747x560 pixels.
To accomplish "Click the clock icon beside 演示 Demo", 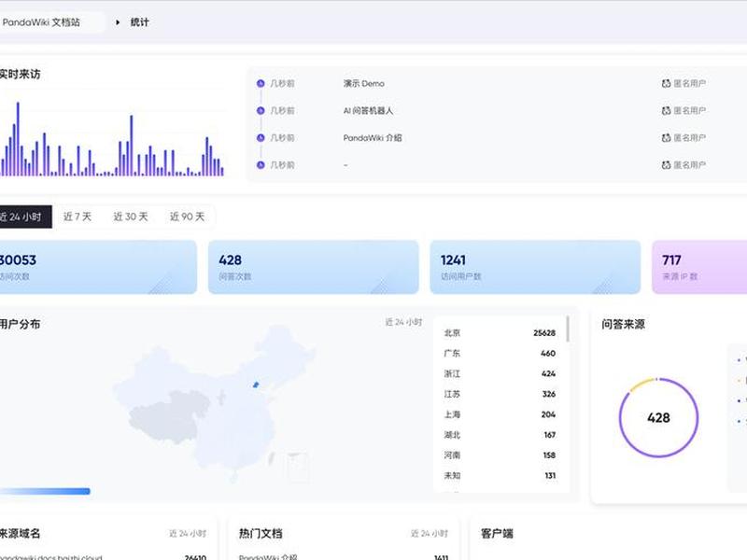I will pyautogui.click(x=261, y=83).
